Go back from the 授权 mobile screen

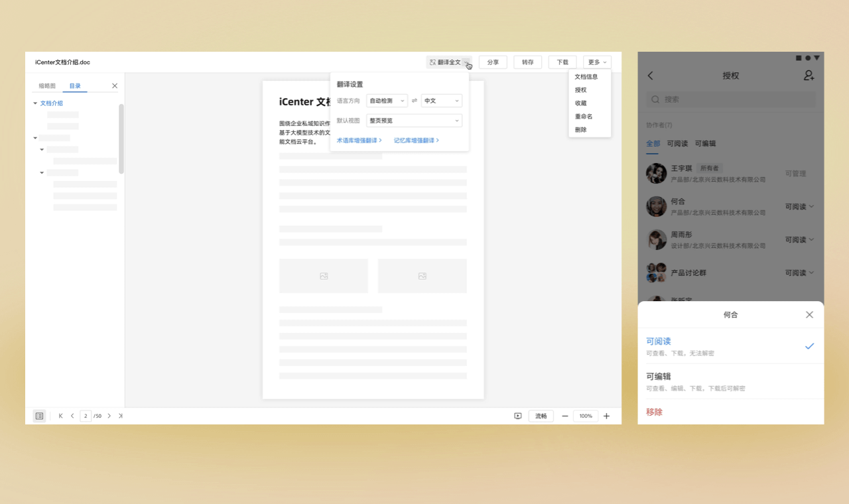[650, 76]
